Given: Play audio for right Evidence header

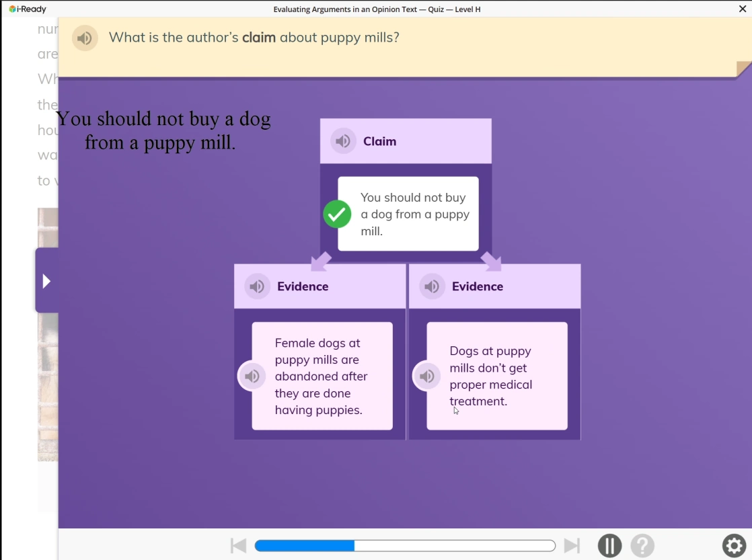Looking at the screenshot, I should [x=432, y=286].
